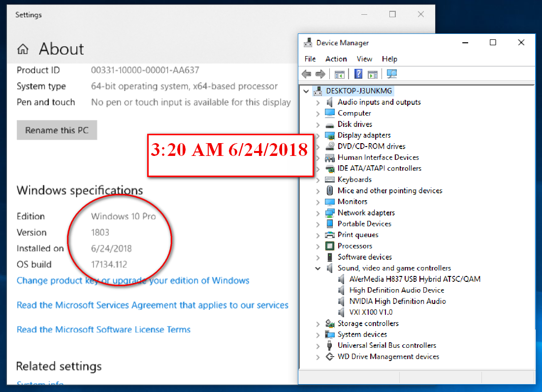This screenshot has height=392, width=542.
Task: Click the Keyboards category icon
Action: pos(330,180)
